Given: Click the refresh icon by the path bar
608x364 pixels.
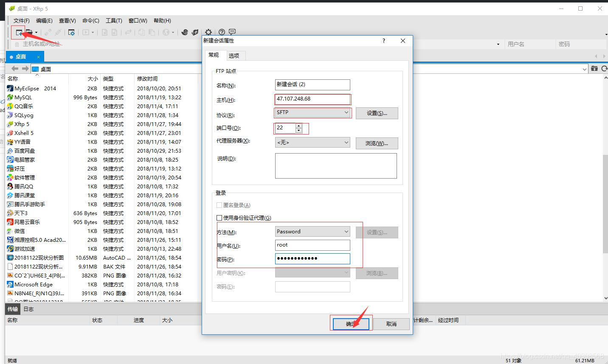Looking at the screenshot, I should pos(604,69).
